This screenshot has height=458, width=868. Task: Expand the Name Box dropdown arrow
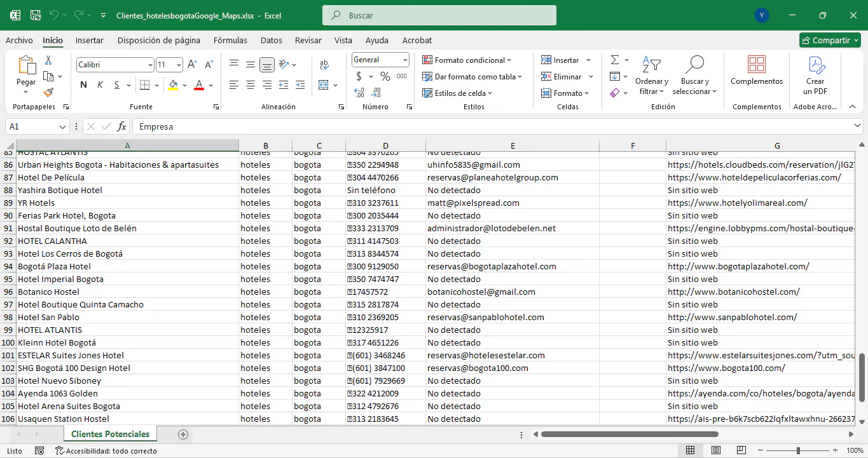click(x=62, y=126)
